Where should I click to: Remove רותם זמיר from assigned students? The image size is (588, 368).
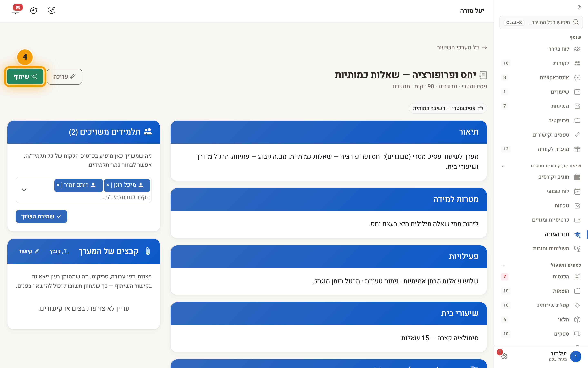click(x=58, y=185)
